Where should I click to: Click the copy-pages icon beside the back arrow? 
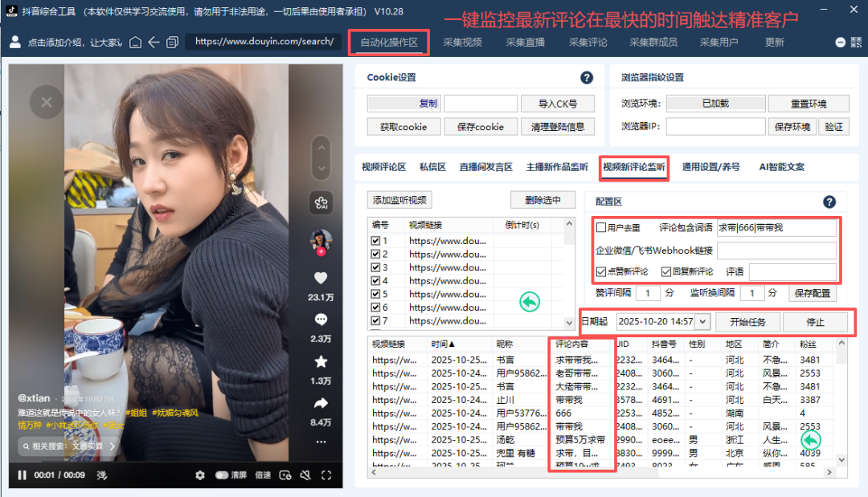tap(172, 42)
